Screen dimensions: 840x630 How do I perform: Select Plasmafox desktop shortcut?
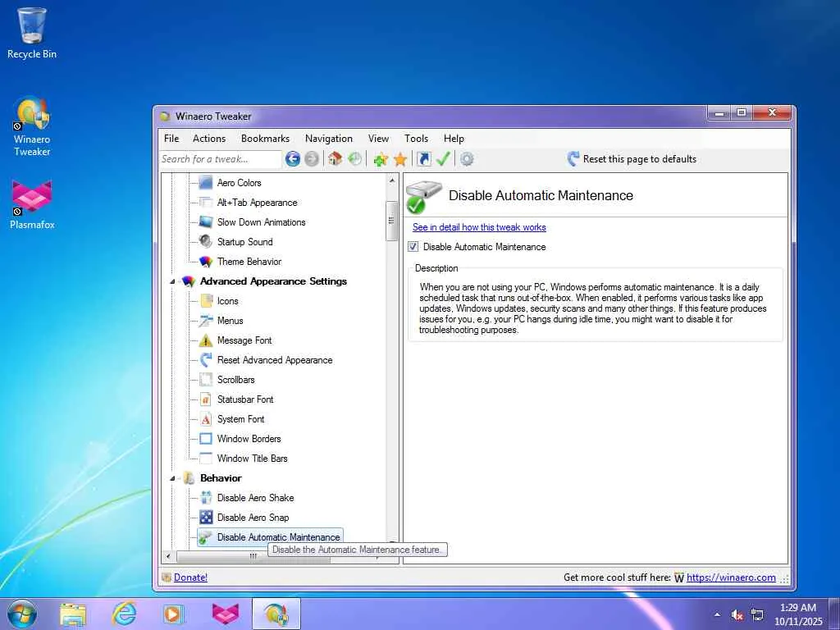click(32, 205)
